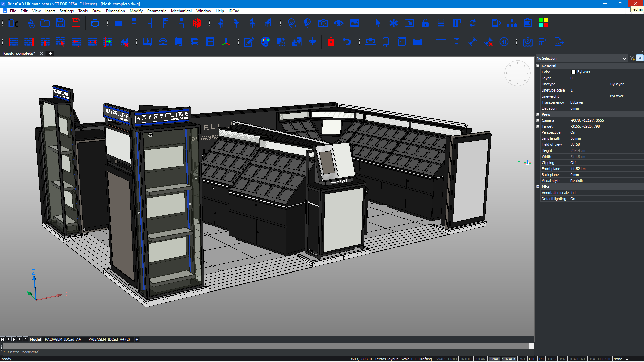644x362 pixels.
Task: Open the Parametric menu
Action: [157, 11]
